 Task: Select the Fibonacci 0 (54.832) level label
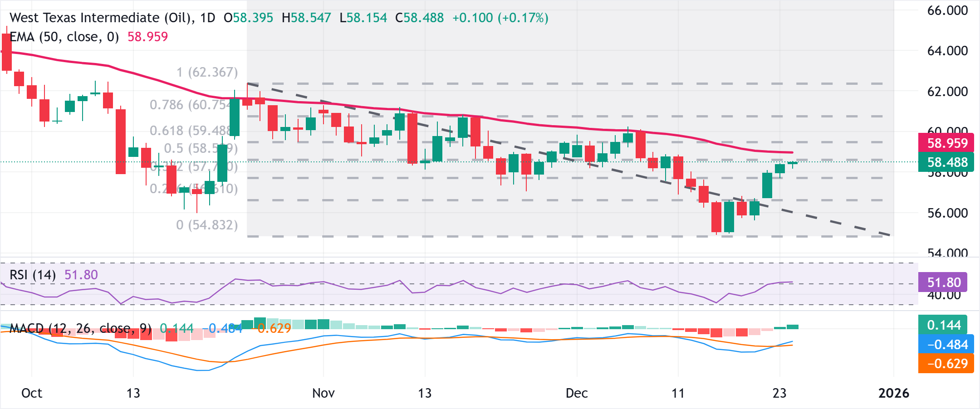click(207, 225)
